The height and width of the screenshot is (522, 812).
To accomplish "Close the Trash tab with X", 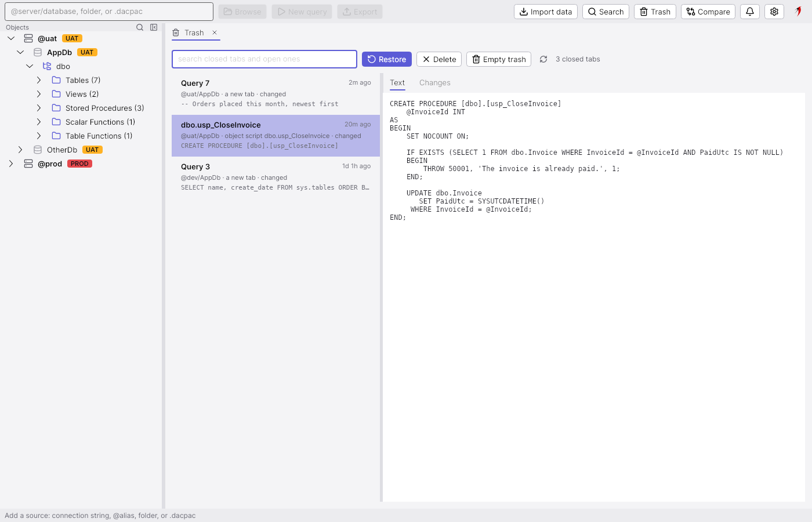I will point(215,32).
